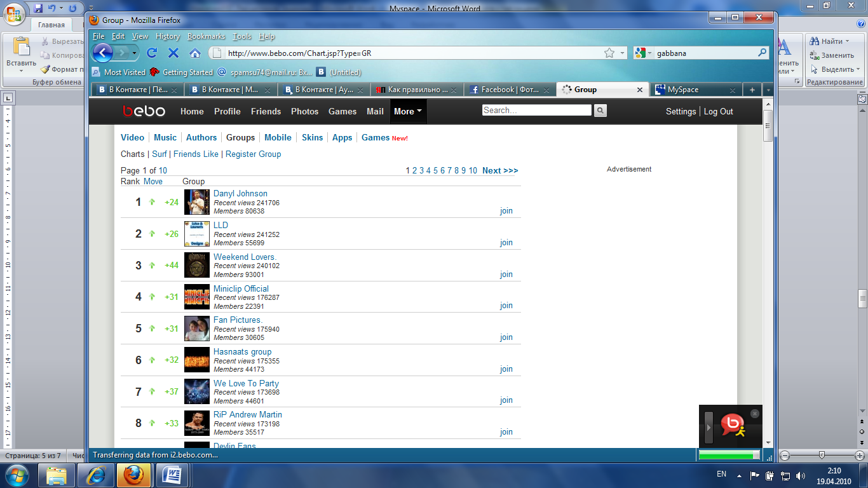Image resolution: width=868 pixels, height=488 pixels.
Task: Bookmark this page with the star icon
Action: 609,53
